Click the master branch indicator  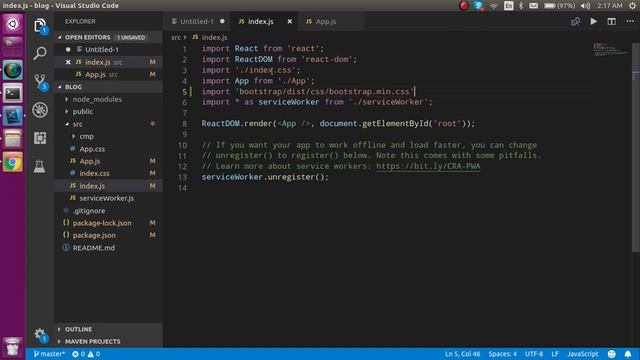(x=49, y=354)
